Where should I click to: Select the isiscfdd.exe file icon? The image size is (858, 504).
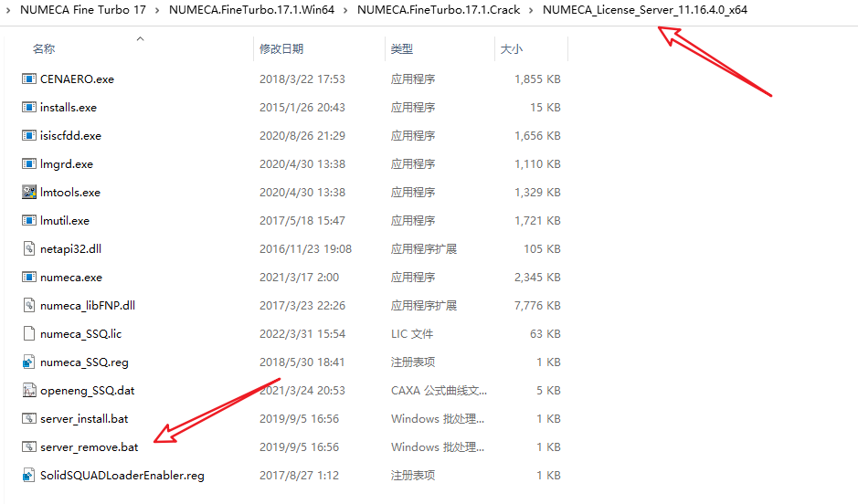[x=29, y=135]
